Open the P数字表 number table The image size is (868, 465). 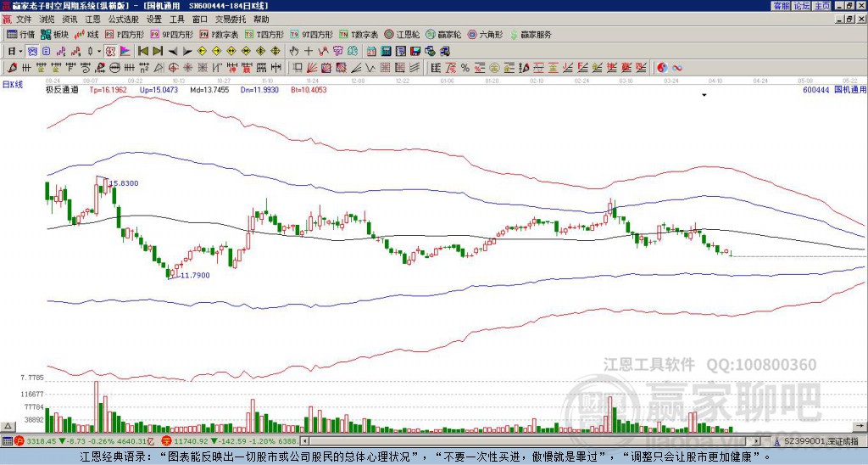tap(220, 34)
